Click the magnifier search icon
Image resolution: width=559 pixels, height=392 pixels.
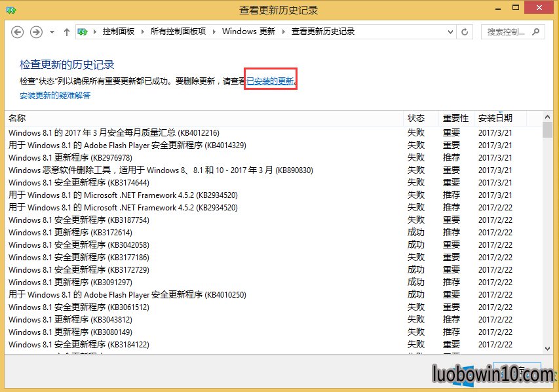536,31
